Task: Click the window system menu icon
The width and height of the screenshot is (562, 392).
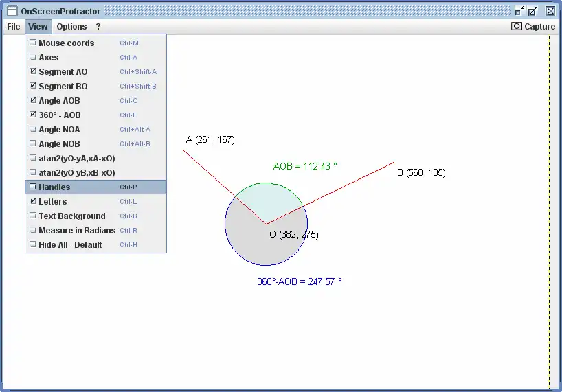Action: pos(12,11)
